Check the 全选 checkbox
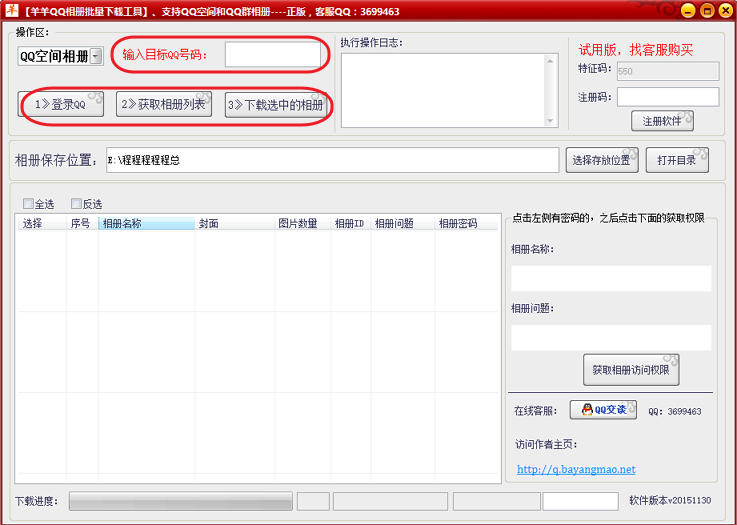 coord(29,204)
